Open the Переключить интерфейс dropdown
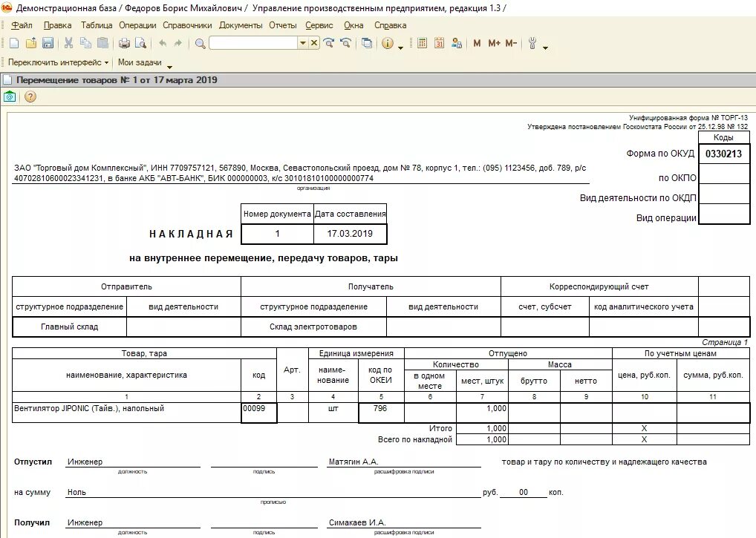Screen dimensions: 756x538 click(58, 62)
